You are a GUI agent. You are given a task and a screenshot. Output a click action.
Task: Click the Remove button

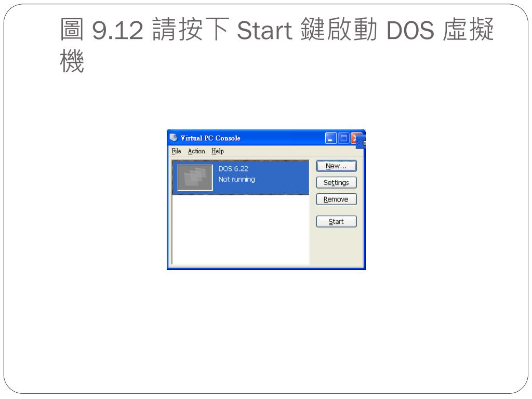336,199
